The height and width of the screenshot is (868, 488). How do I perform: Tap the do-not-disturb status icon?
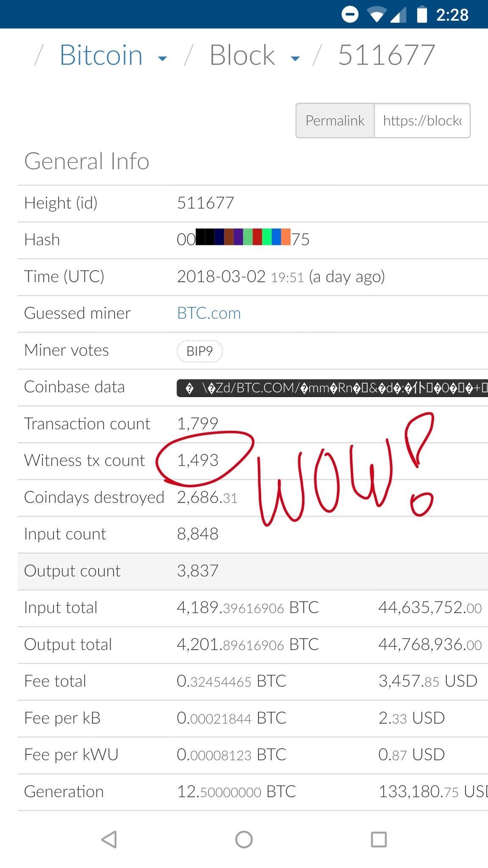(350, 14)
